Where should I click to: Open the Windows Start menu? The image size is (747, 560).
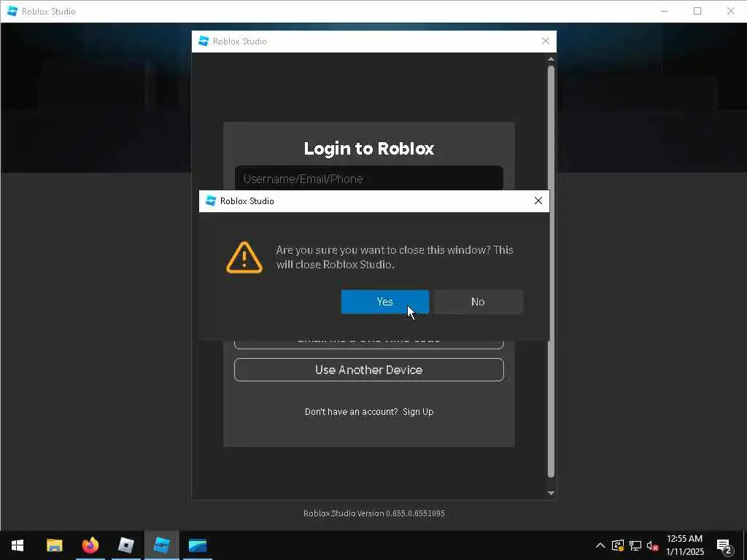click(x=18, y=545)
